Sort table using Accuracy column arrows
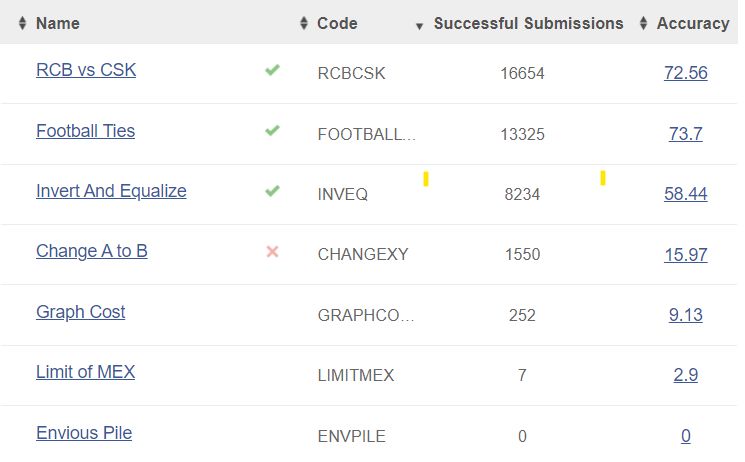This screenshot has height=462, width=745. click(643, 23)
